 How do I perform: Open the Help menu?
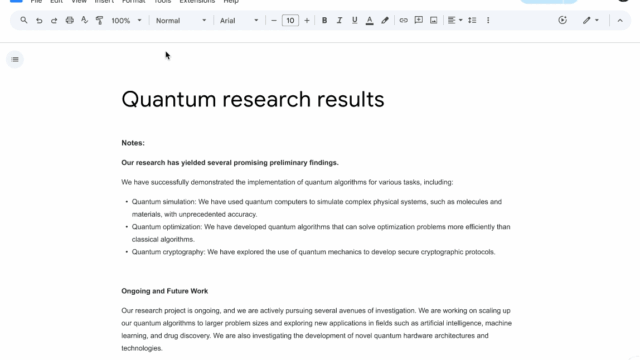coord(231,2)
